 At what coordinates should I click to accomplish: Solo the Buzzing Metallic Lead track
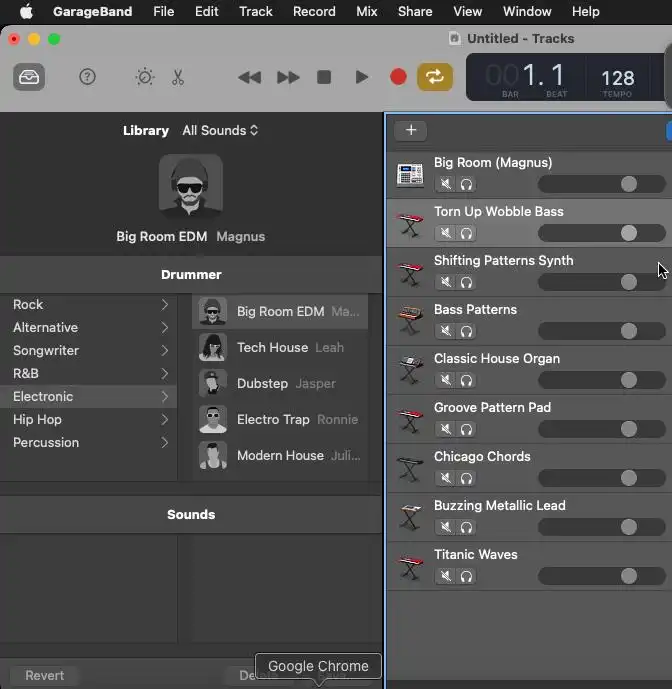pos(466,527)
